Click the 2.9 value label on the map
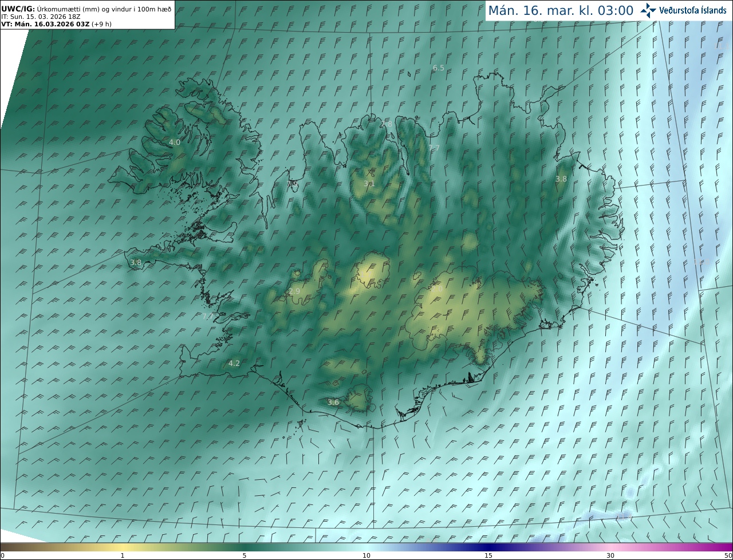The image size is (733, 560). point(294,291)
